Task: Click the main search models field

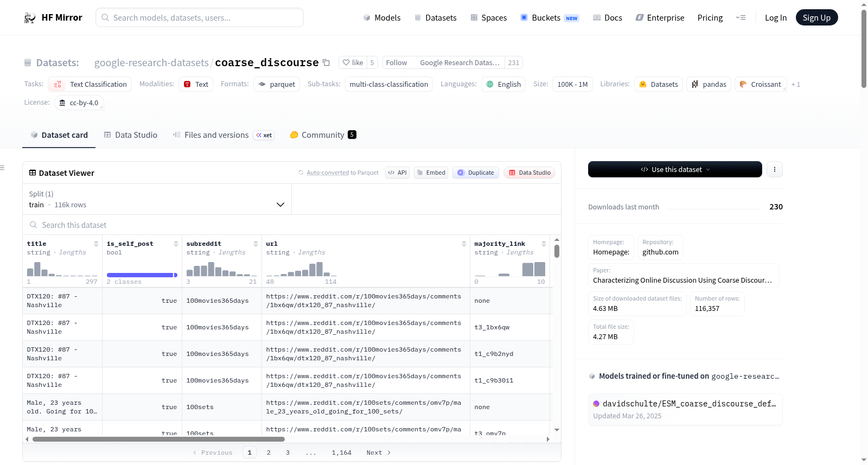Action: (x=200, y=17)
